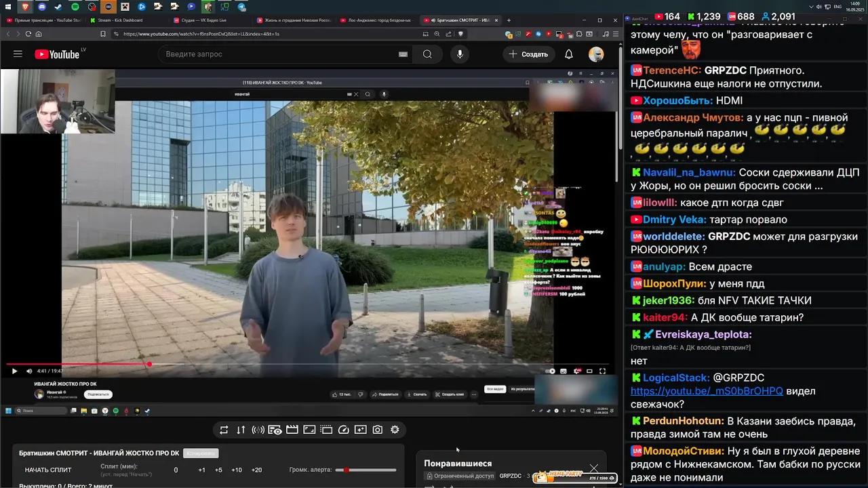Click the Создать button
This screenshot has width=868, height=488.
528,54
